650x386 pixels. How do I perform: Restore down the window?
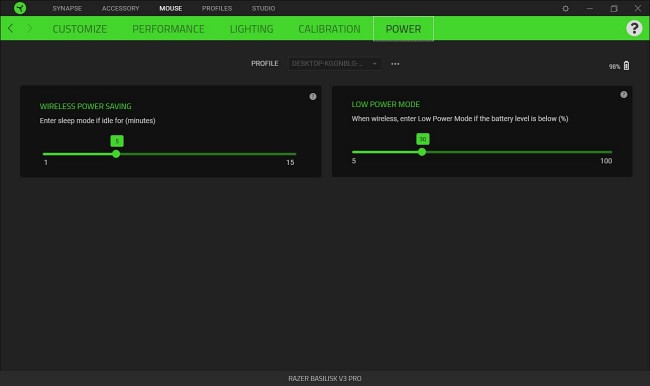point(614,8)
